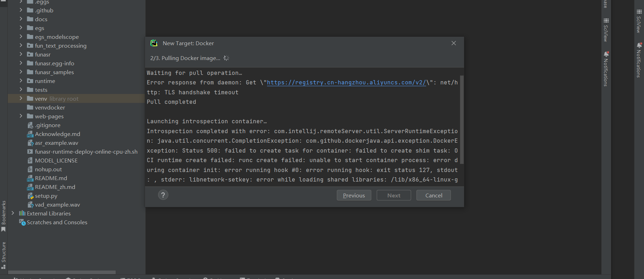Click the External Libraries icon
Screen dimensions: 644x279
(x=22, y=213)
